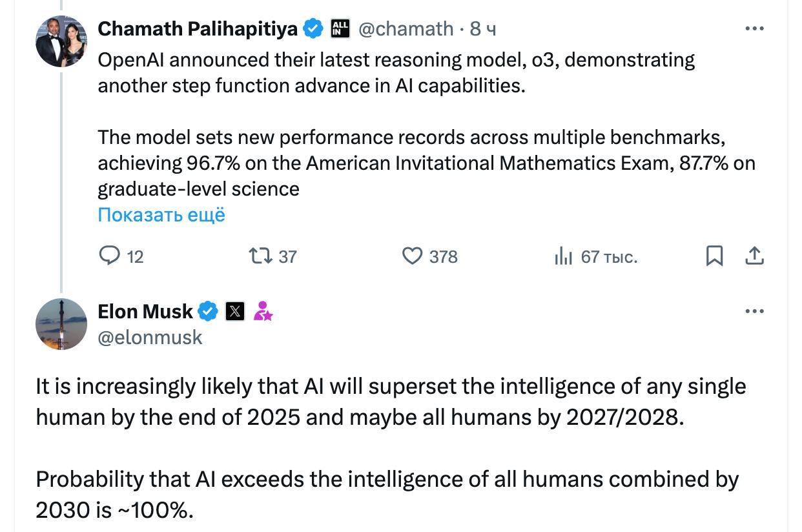Click the All-In affiliation badge
802x532 pixels.
[340, 28]
